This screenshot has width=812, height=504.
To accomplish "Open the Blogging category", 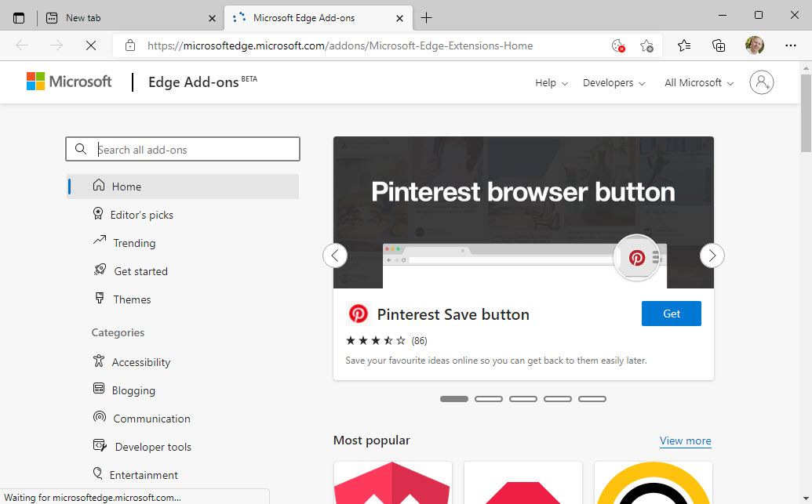I will 124,390.
